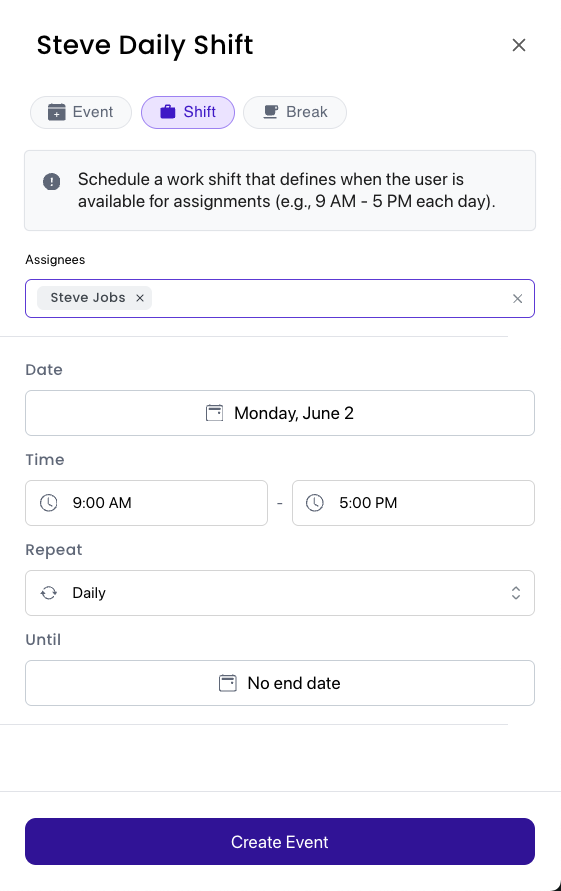Click the exclamation info icon in notice

coord(52,182)
